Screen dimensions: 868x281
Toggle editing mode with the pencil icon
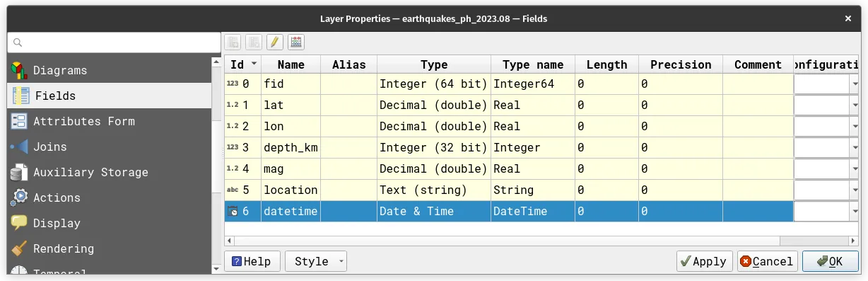(x=275, y=42)
